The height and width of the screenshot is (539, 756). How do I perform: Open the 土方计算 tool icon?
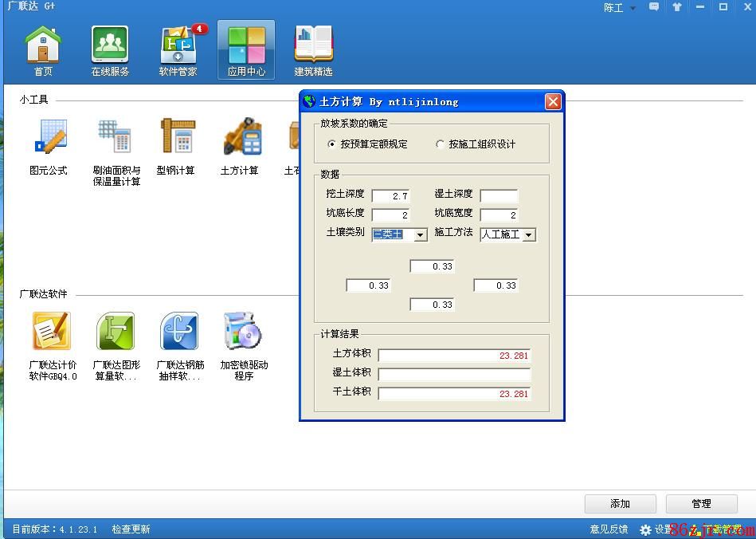click(x=241, y=138)
